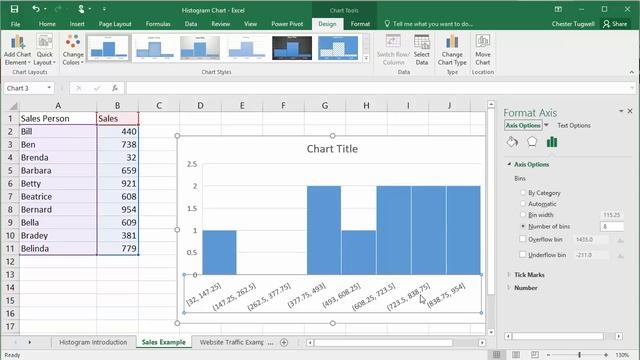The width and height of the screenshot is (640, 360).
Task: Enable the Overflow bin checkbox
Action: point(522,239)
